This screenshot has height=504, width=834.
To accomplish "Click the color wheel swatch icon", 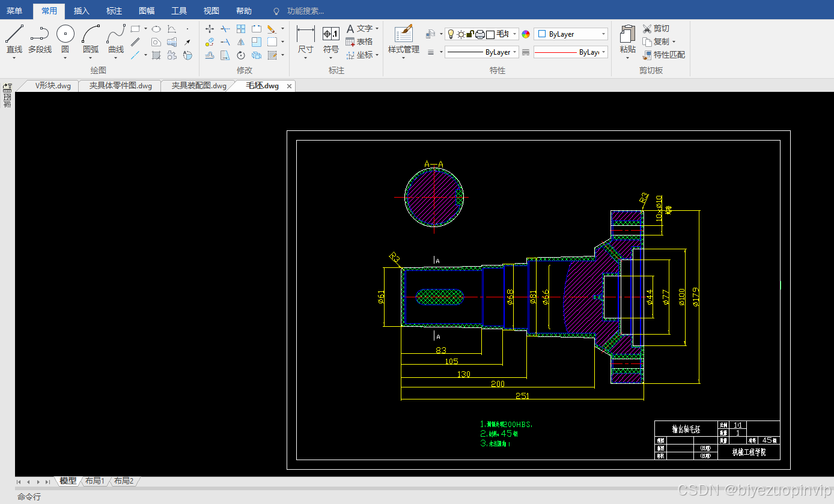I will (526, 34).
